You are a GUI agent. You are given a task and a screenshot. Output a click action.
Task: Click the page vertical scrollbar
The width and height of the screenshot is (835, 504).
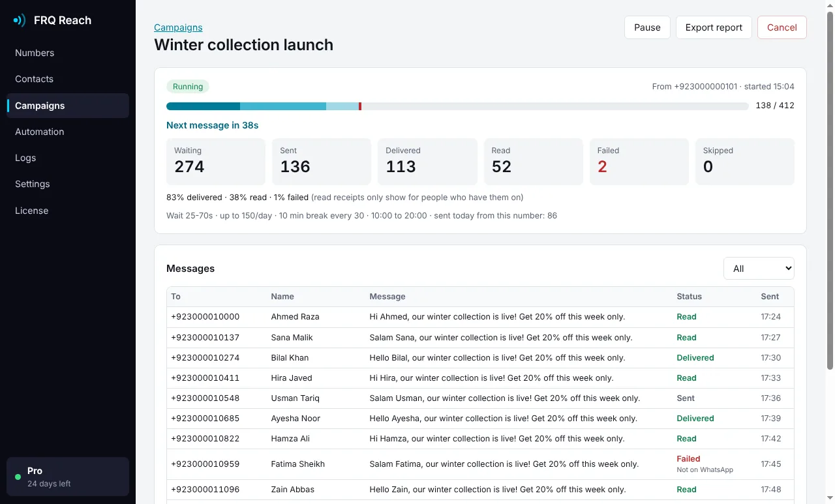click(830, 189)
